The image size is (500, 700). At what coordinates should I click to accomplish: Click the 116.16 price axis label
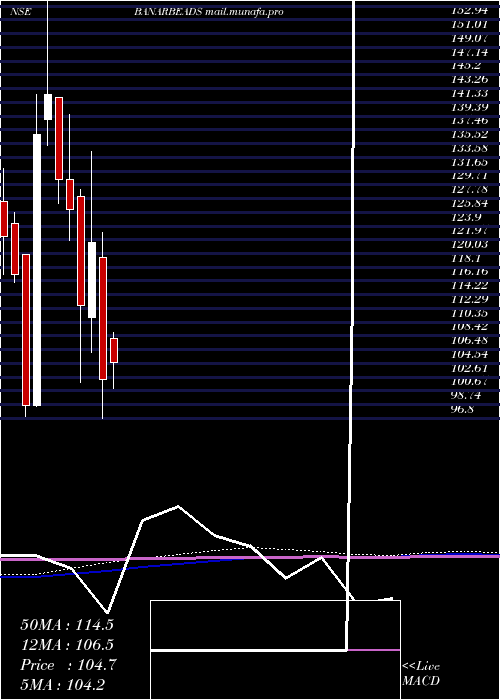pyautogui.click(x=468, y=271)
